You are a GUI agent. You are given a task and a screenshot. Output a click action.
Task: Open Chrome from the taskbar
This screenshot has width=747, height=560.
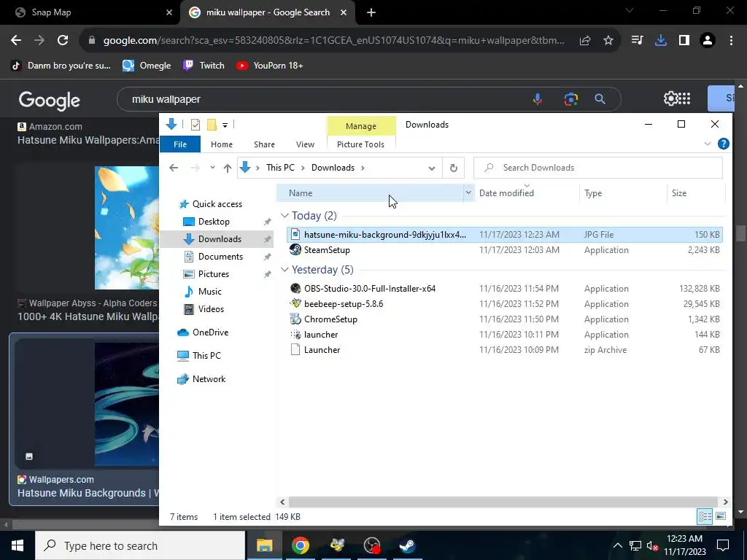coord(301,545)
